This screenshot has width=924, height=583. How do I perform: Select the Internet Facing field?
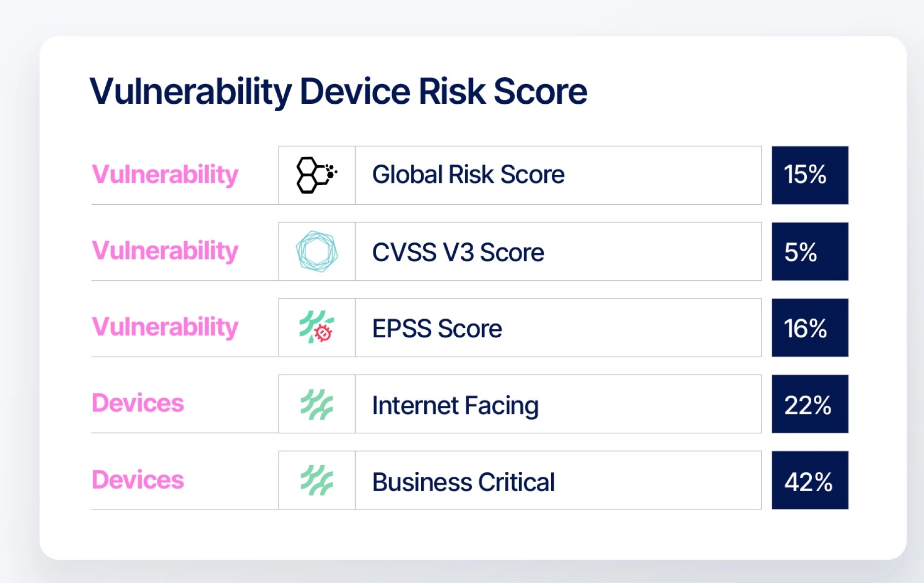coord(558,404)
